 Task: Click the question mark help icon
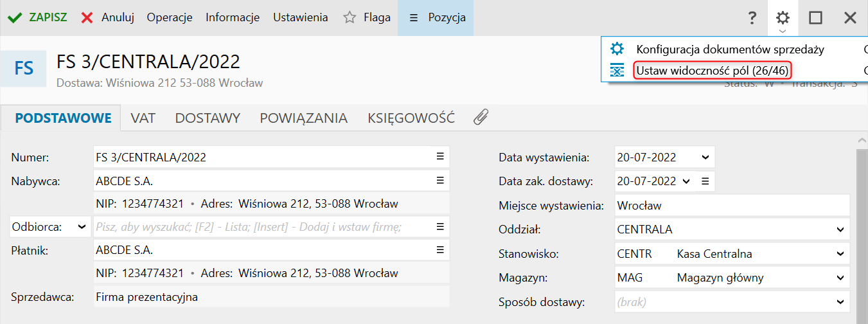[x=752, y=18]
